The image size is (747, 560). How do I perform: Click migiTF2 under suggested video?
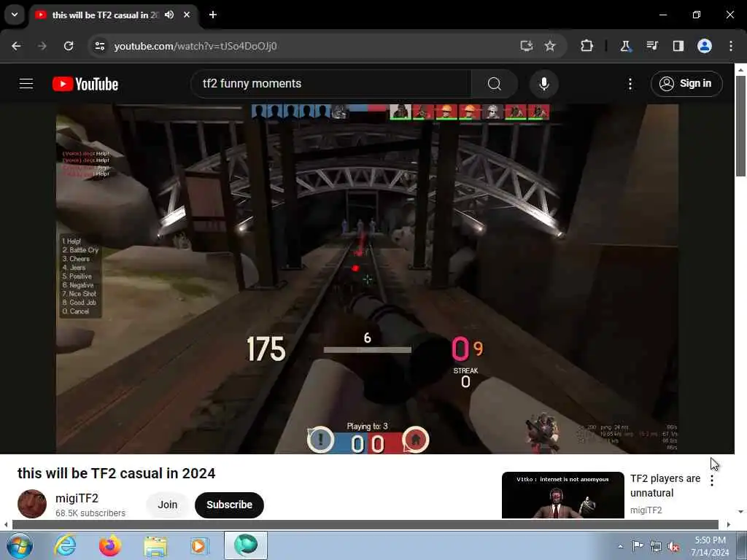pos(646,510)
